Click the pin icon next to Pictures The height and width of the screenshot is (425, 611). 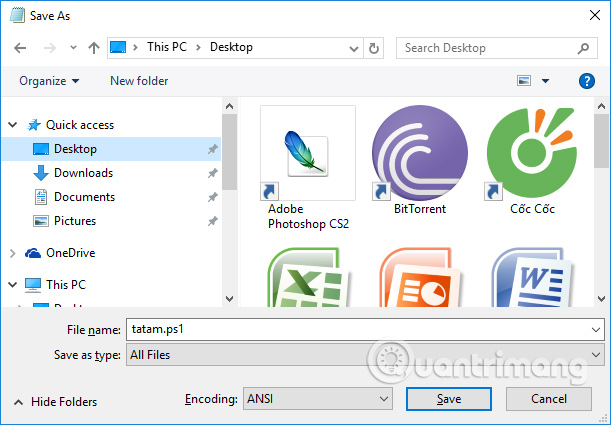212,221
